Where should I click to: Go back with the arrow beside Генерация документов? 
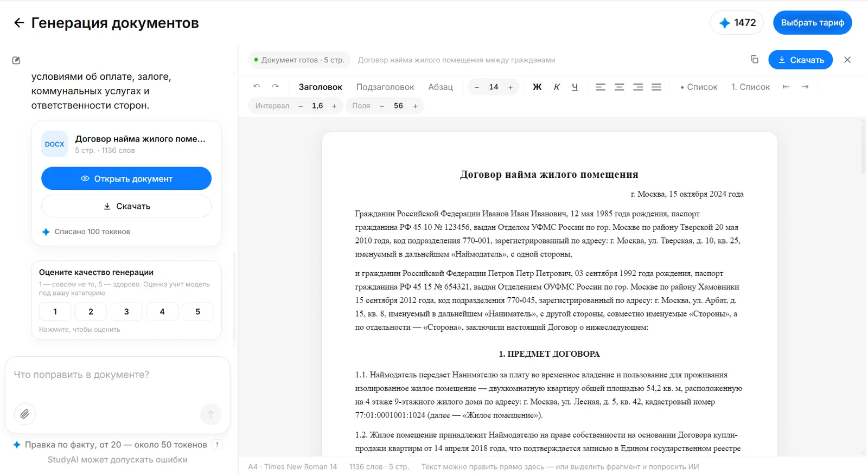(19, 23)
